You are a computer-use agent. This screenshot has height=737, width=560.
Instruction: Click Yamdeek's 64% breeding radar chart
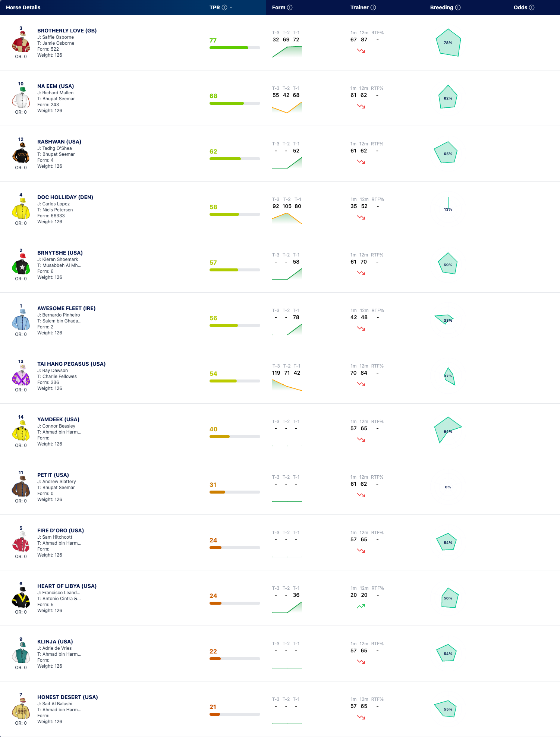coord(448,430)
